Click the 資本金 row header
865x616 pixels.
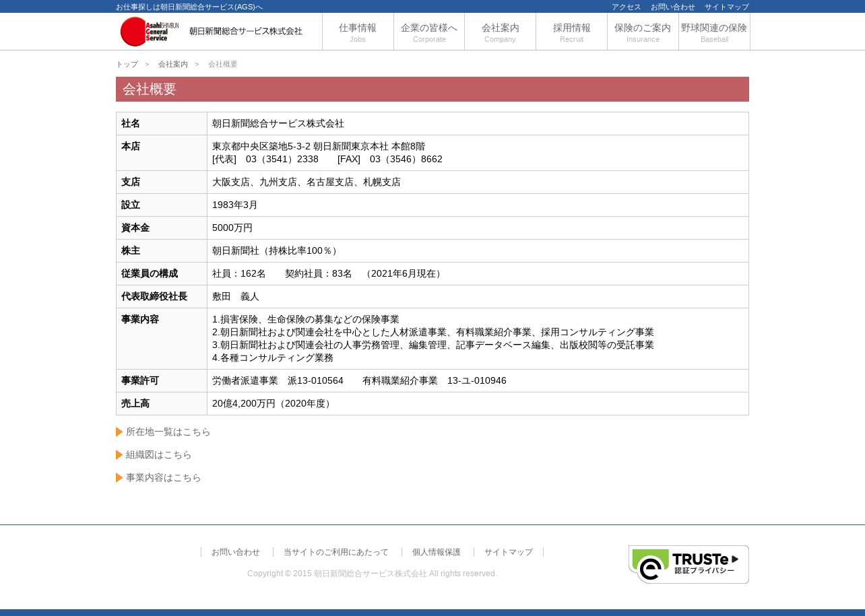tap(162, 228)
